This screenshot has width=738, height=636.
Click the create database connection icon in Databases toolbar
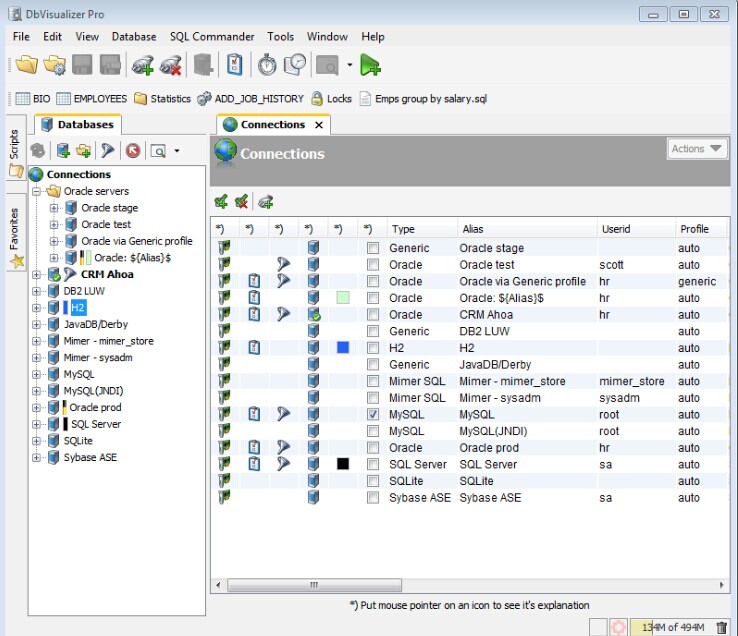pyautogui.click(x=63, y=151)
